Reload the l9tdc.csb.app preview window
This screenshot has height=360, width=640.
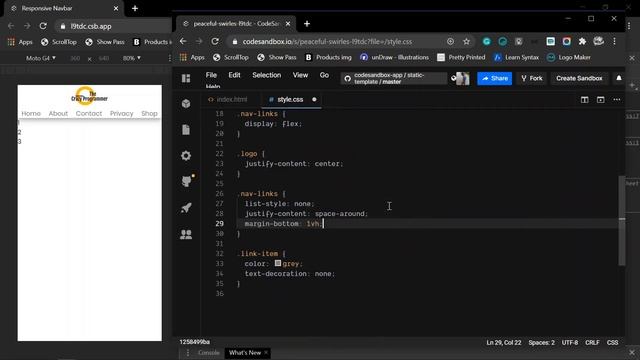click(43, 26)
